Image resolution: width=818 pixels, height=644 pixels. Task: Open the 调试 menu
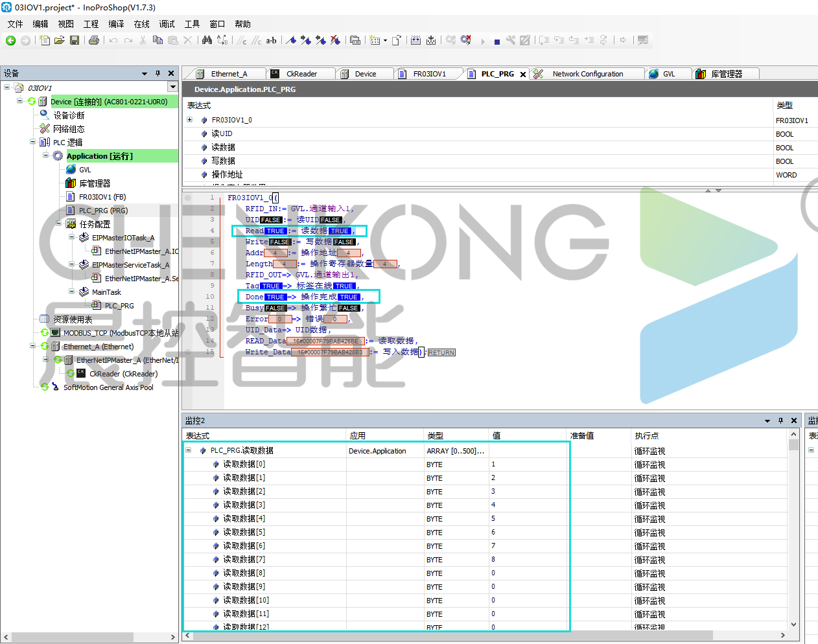[x=167, y=24]
